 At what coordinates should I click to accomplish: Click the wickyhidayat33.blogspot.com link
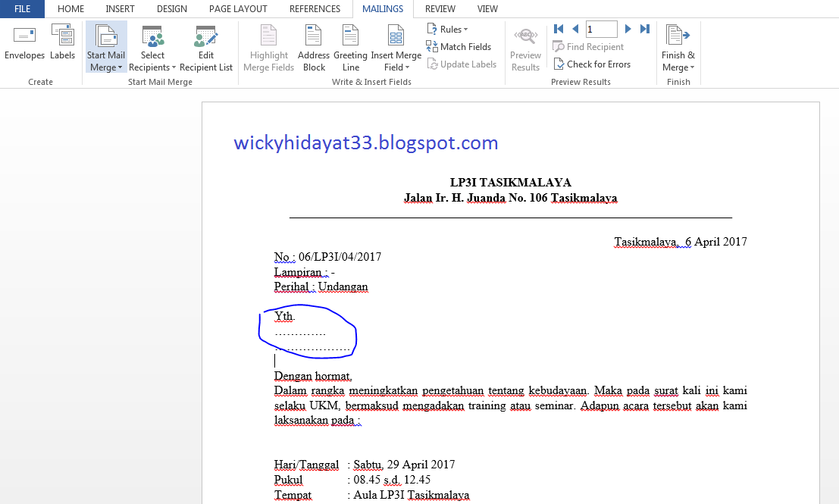366,142
